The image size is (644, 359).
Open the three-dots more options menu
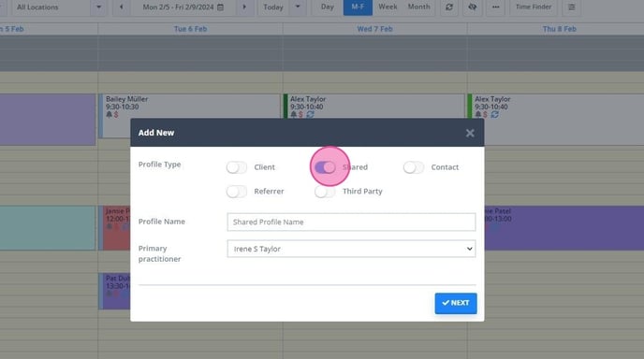[496, 7]
